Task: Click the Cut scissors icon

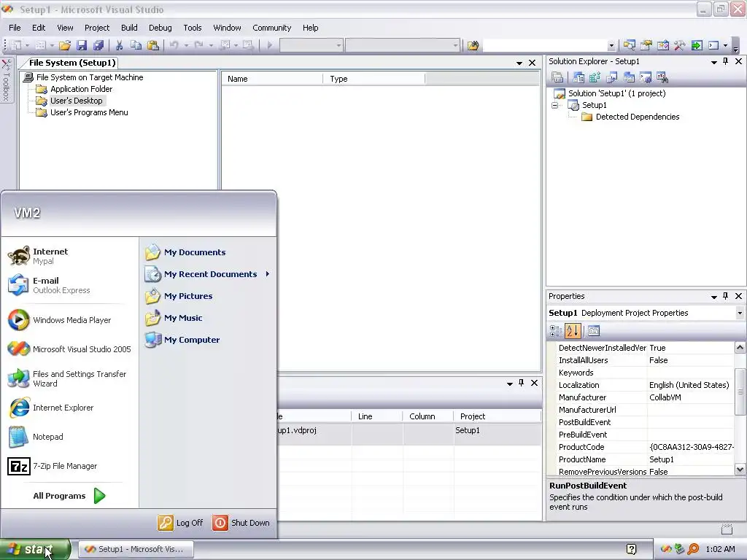Action: pyautogui.click(x=119, y=45)
